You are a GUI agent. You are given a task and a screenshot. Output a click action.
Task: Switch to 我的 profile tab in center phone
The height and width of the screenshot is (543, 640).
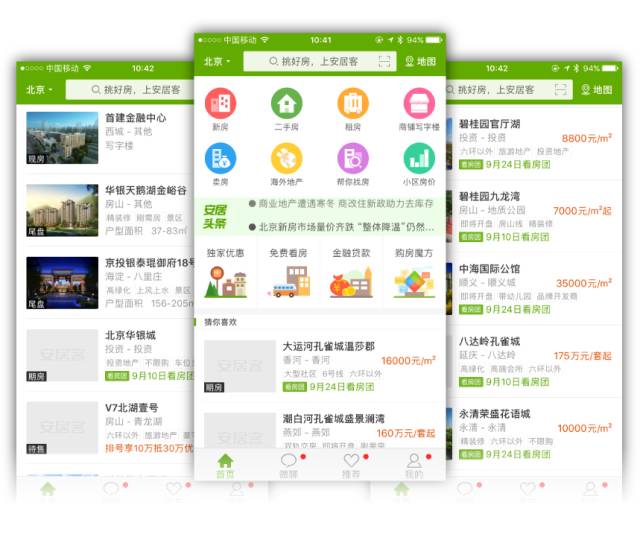point(414,466)
